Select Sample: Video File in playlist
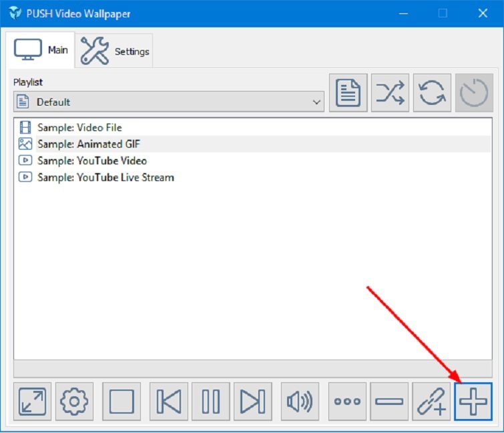The image size is (504, 433). (79, 128)
